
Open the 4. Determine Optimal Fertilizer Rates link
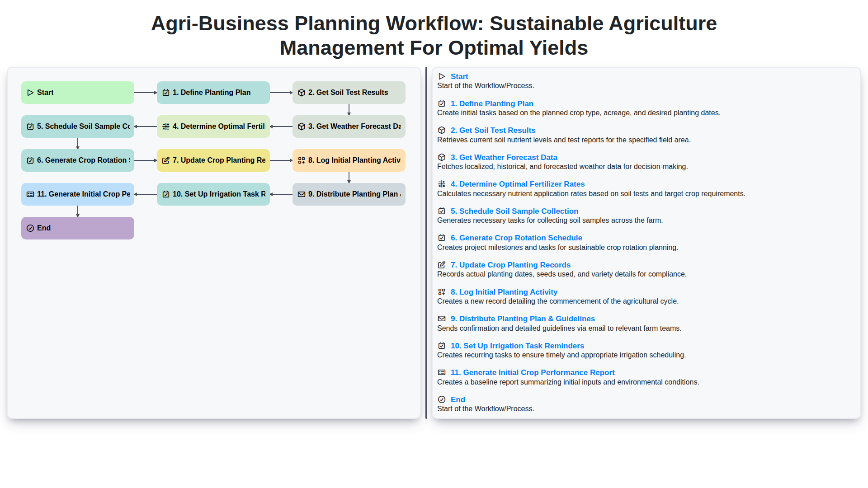[517, 184]
